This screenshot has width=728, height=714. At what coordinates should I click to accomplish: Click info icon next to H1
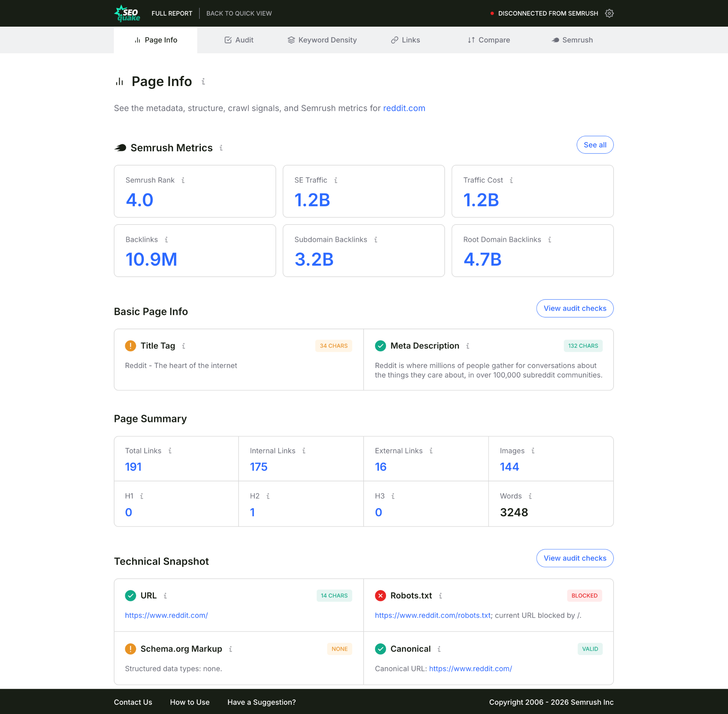pos(141,496)
